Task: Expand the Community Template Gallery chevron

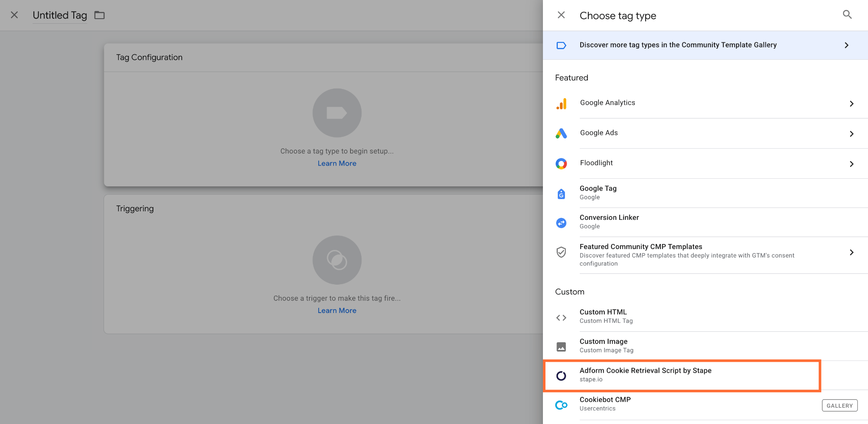Action: 846,45
